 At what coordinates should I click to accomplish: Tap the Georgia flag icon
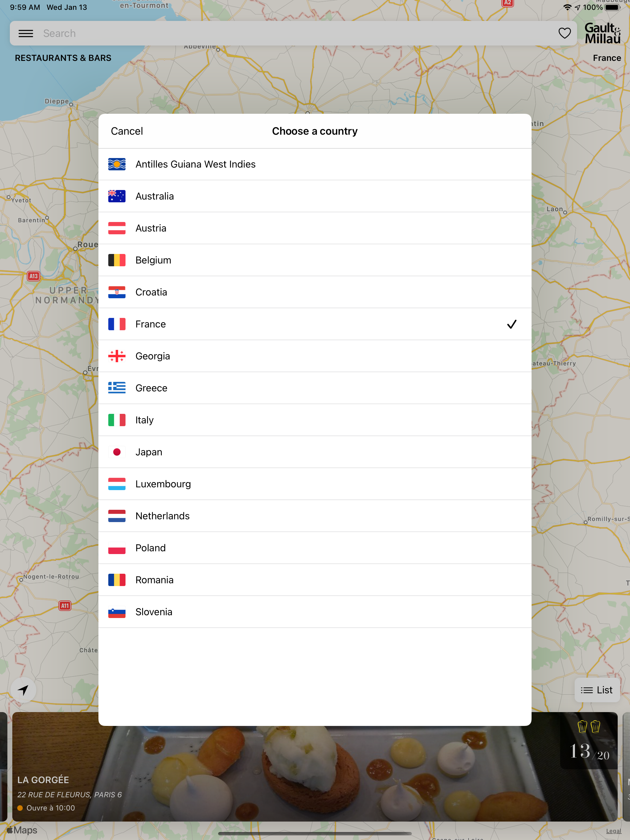tap(117, 356)
